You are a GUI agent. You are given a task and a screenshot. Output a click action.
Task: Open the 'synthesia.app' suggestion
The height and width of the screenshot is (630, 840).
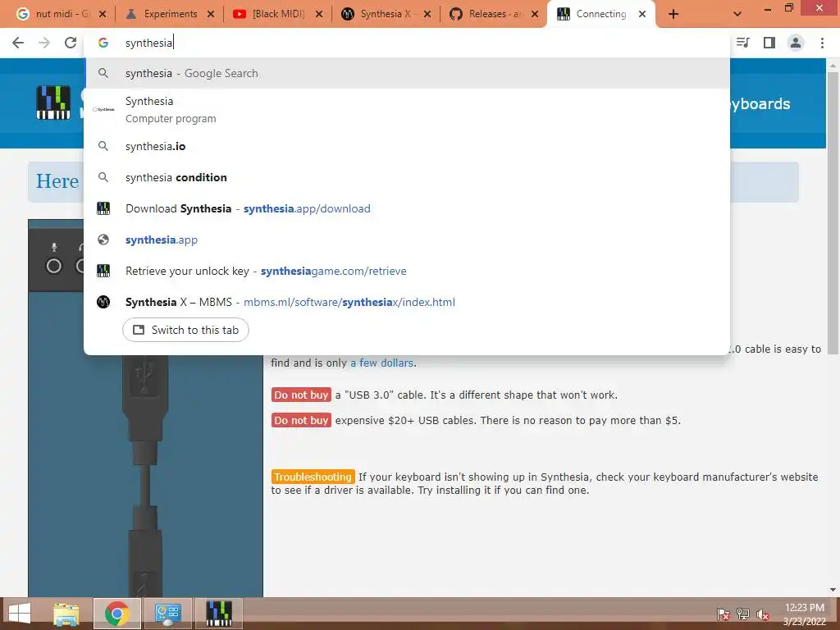point(407,240)
